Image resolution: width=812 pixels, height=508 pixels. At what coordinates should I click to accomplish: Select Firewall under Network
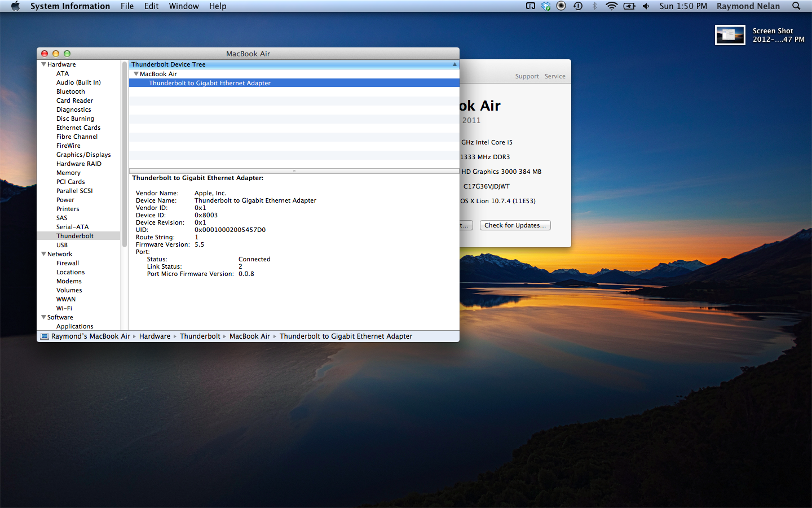[x=68, y=263]
